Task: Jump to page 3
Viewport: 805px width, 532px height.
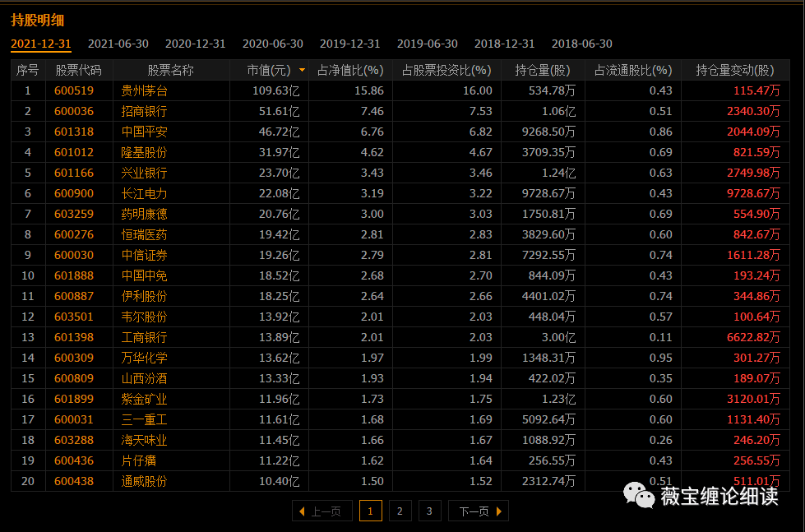Action: [430, 511]
